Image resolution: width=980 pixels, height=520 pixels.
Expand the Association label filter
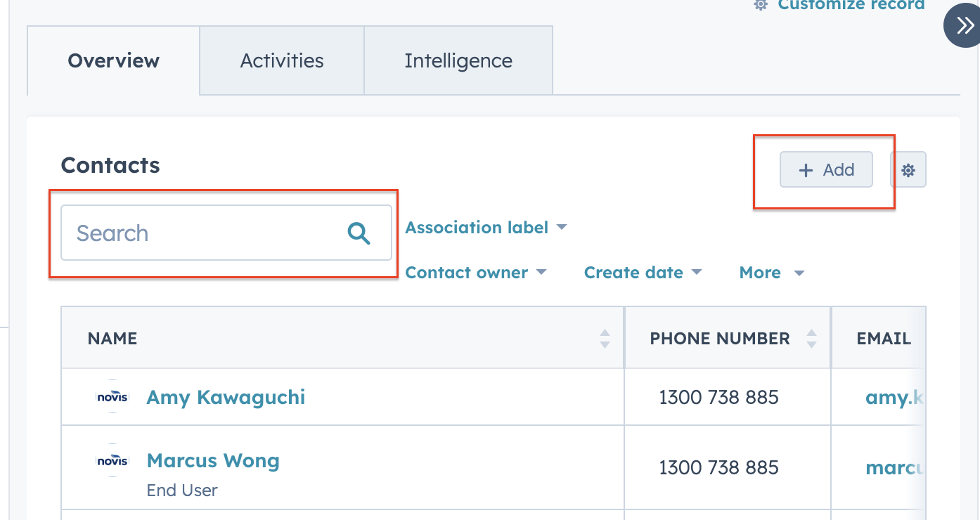tap(486, 228)
